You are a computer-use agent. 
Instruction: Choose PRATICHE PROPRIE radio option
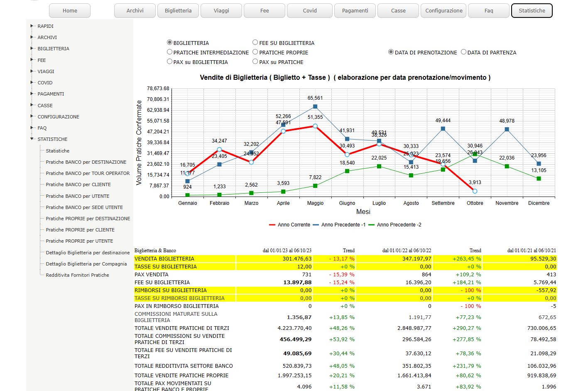pyautogui.click(x=255, y=52)
